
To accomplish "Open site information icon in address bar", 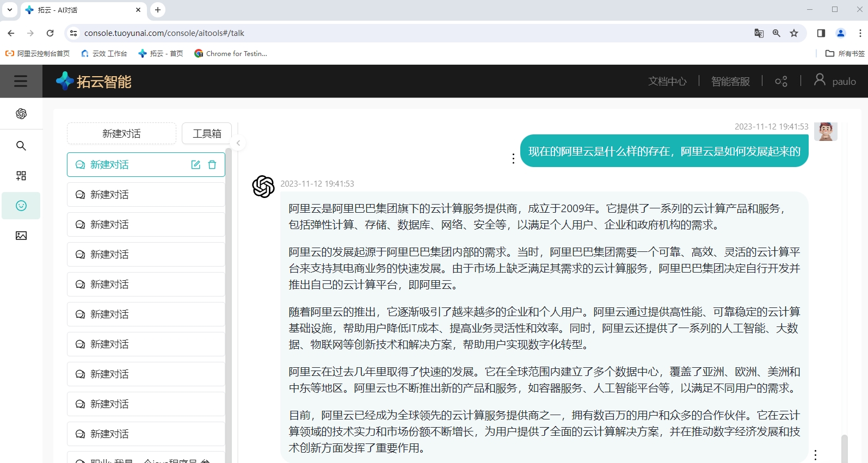I will (73, 33).
